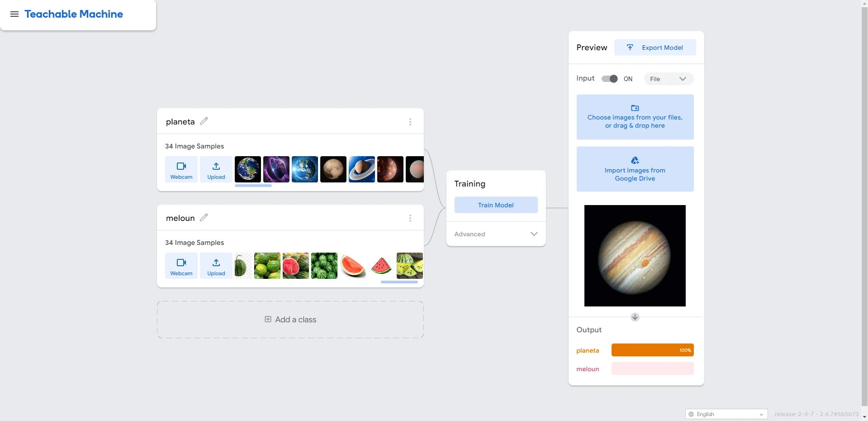This screenshot has width=868, height=421.
Task: Expand the Advanced training settings
Action: pyautogui.click(x=496, y=234)
